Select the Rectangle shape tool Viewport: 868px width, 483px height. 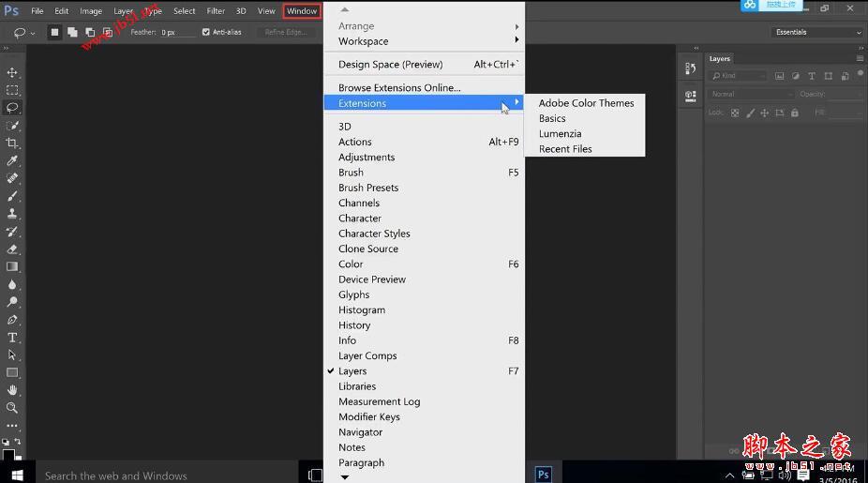tap(11, 372)
